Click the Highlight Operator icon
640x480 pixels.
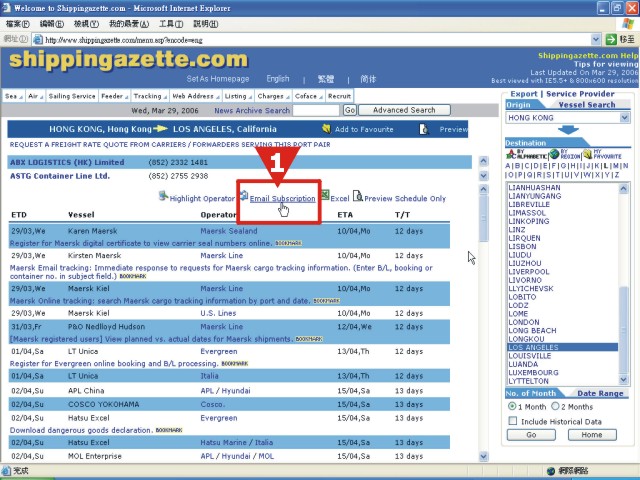[x=163, y=196]
